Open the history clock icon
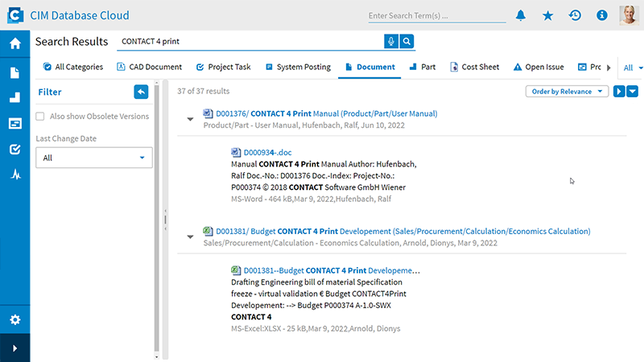 [x=574, y=15]
